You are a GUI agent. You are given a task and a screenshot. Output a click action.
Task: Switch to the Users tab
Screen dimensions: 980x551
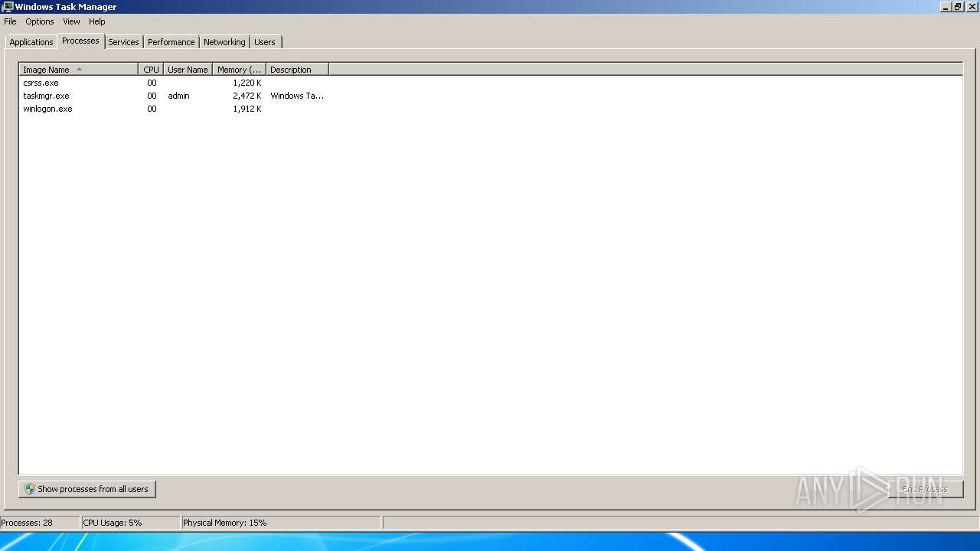265,42
